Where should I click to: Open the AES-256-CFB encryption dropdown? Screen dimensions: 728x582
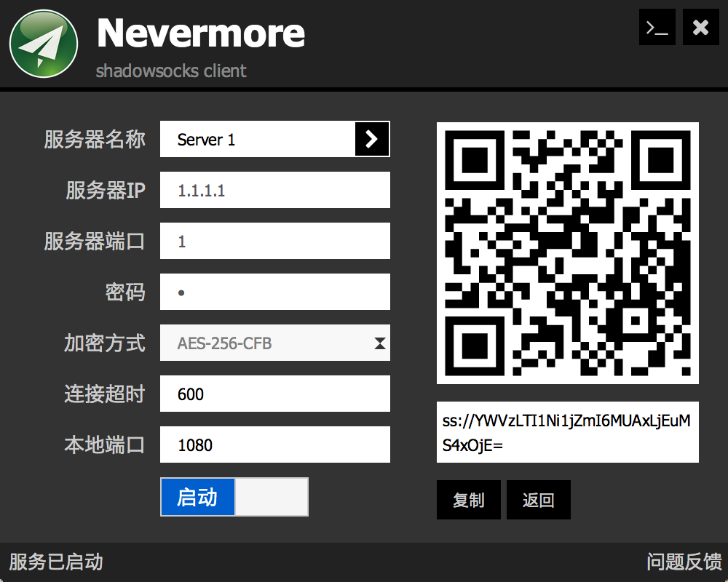tap(275, 343)
